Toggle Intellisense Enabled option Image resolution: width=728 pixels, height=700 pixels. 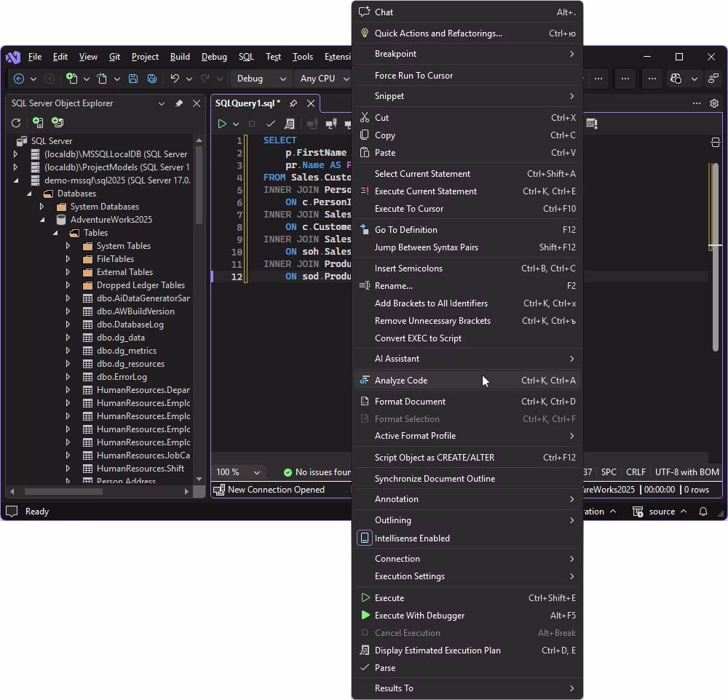467,538
